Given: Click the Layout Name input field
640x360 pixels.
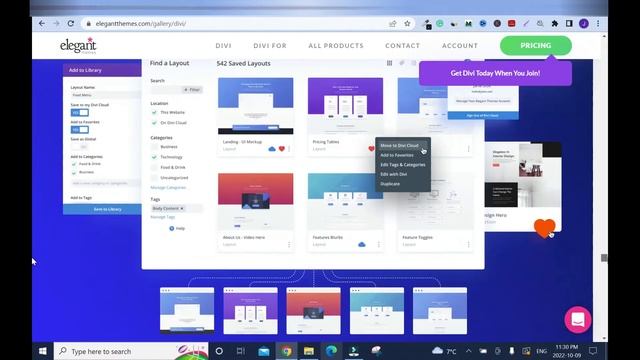Looking at the screenshot, I should click(105, 95).
